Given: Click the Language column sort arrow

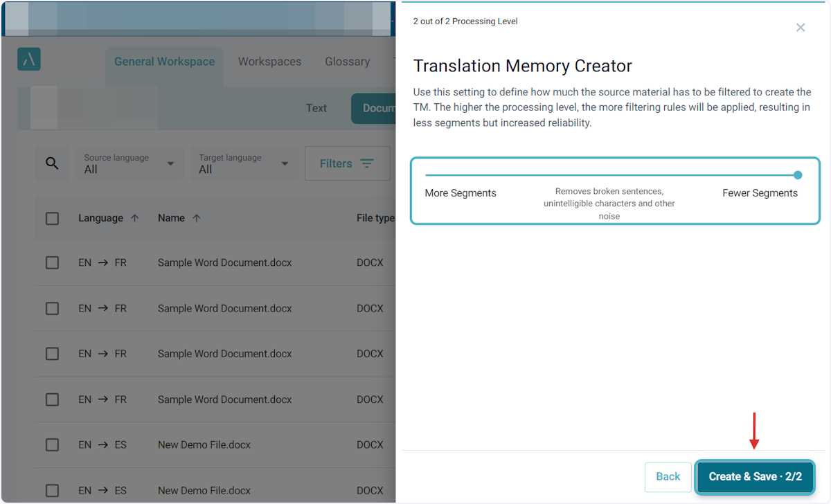Looking at the screenshot, I should click(x=135, y=218).
